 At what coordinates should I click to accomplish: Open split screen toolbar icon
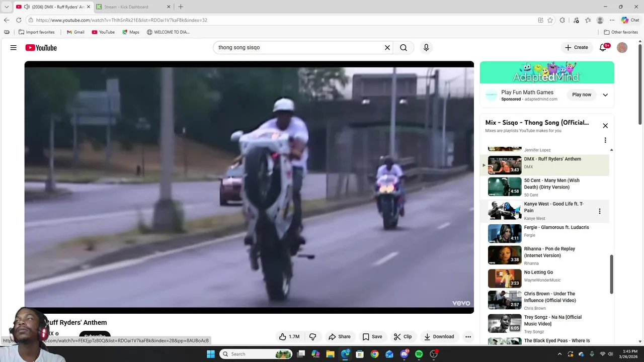point(540,20)
